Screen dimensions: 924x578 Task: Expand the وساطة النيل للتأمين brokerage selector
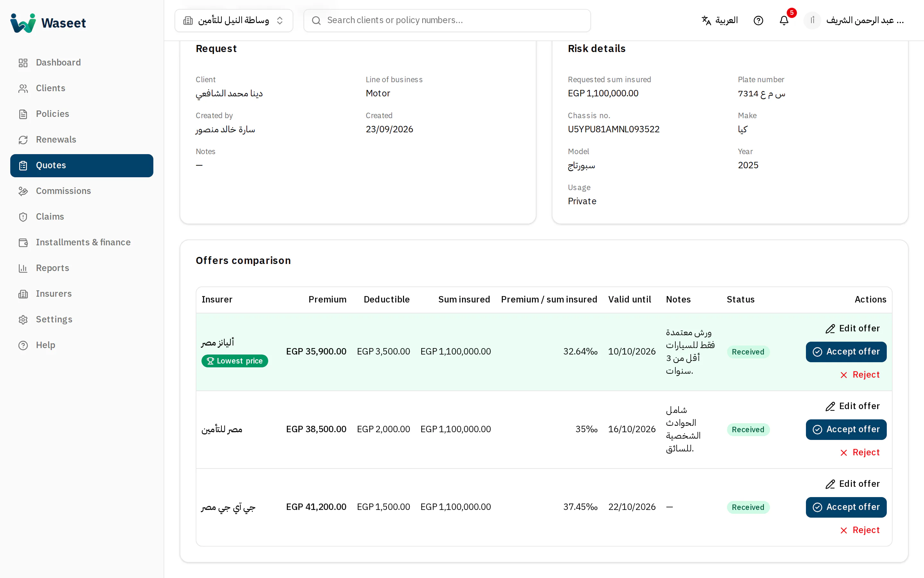(234, 20)
